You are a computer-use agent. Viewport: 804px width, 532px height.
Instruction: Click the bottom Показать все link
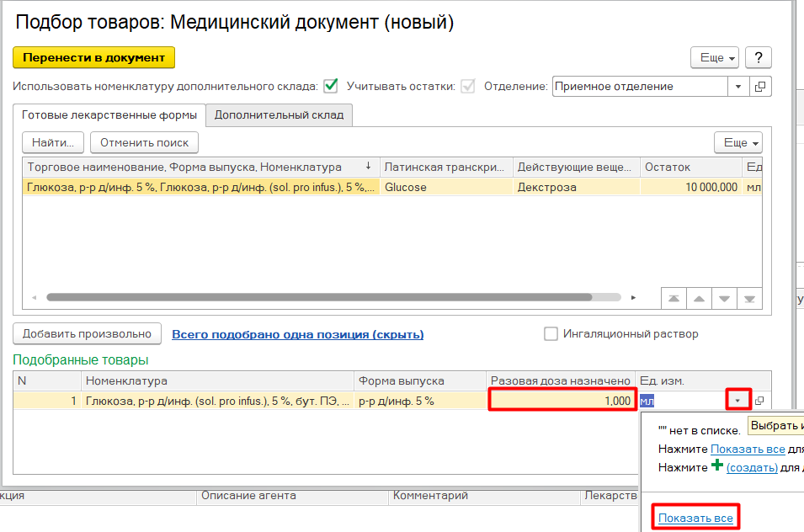pos(695,518)
